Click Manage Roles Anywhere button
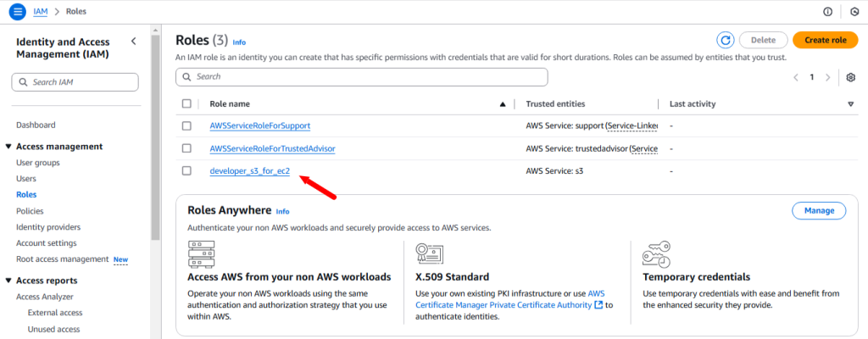868x339 pixels. tap(819, 210)
